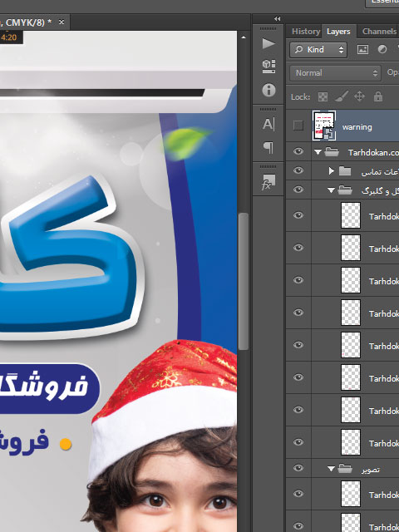Filter layers for pixel layers

point(362,50)
